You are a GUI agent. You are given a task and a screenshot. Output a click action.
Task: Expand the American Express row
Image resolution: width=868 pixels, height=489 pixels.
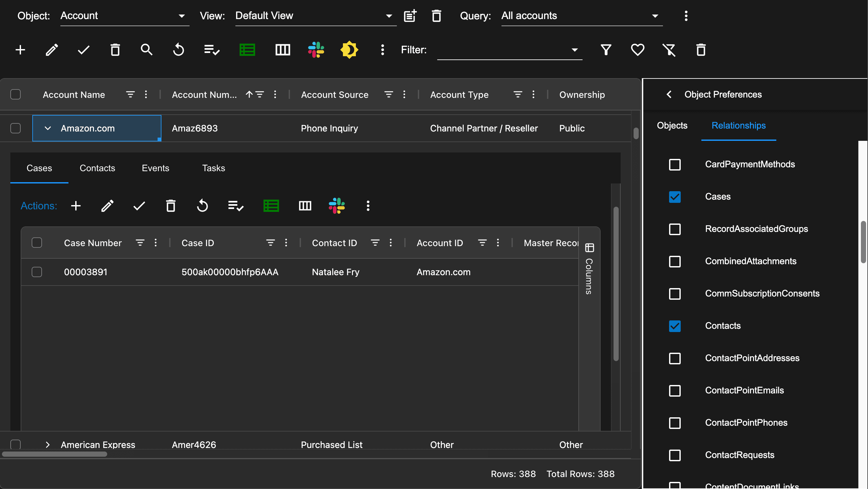(x=47, y=444)
